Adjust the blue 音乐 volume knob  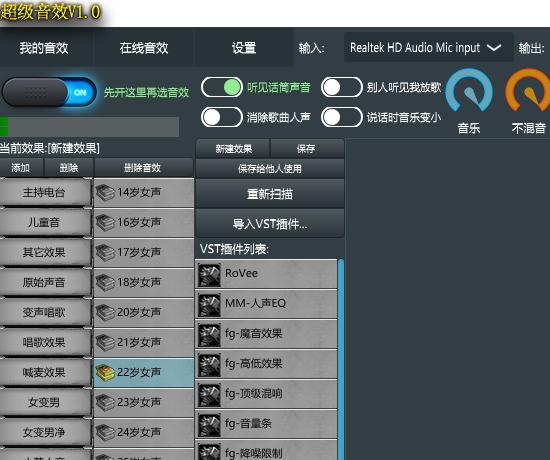click(x=469, y=91)
